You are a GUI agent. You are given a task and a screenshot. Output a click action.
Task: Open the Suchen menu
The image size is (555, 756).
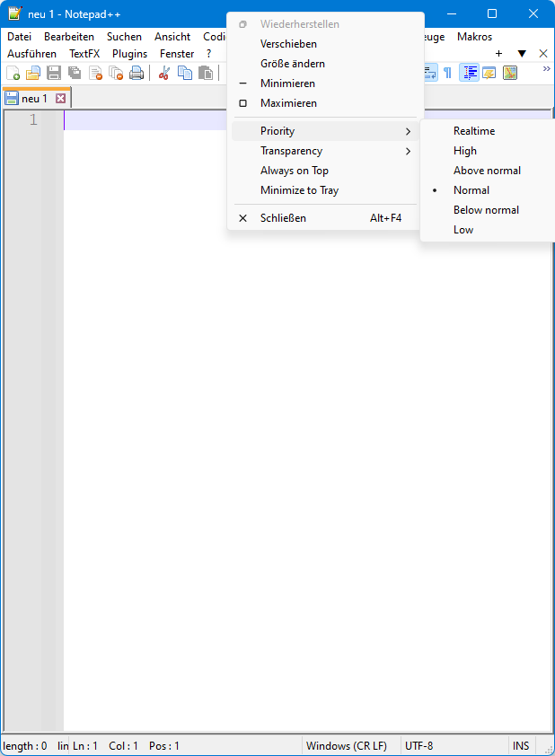[124, 37]
